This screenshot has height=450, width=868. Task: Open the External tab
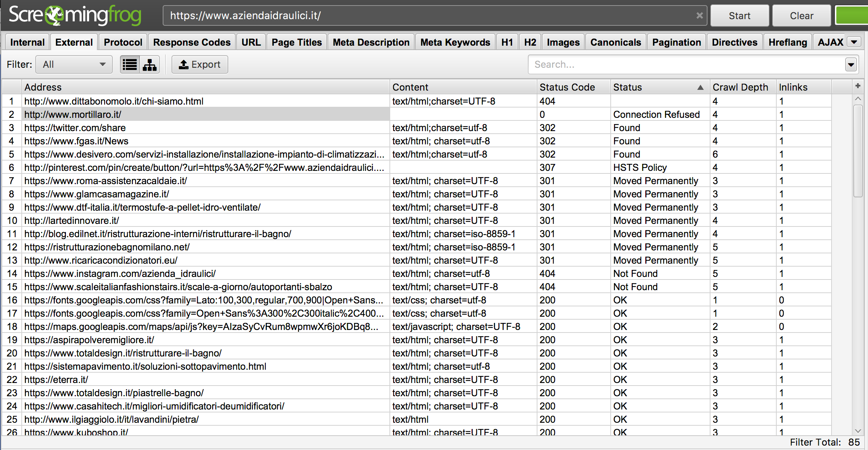(74, 42)
